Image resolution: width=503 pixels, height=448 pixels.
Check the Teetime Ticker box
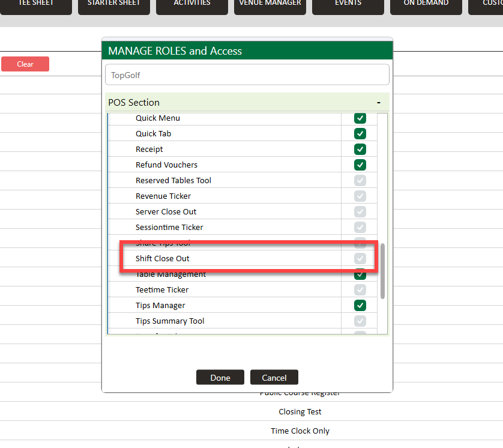(360, 290)
